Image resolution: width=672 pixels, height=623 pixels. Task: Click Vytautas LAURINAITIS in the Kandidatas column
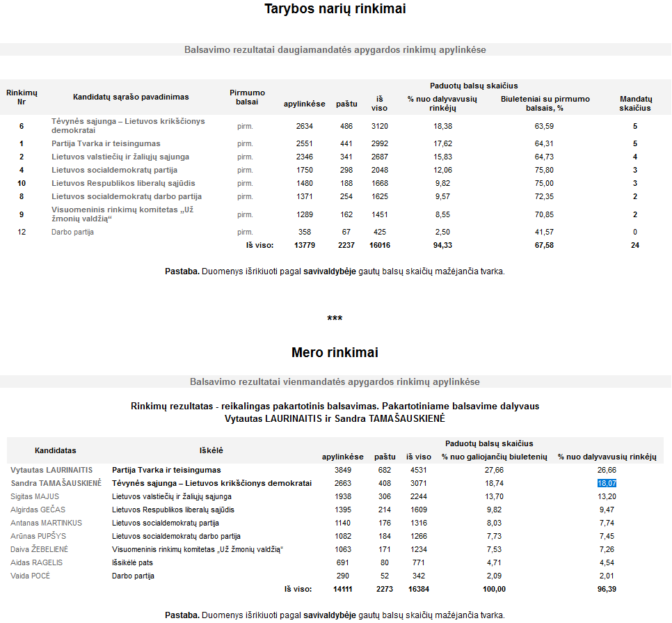(x=51, y=470)
